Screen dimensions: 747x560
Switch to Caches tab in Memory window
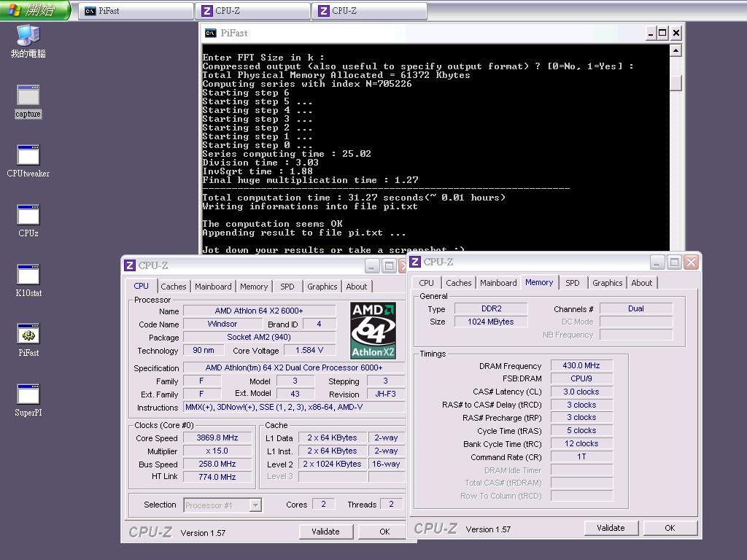point(458,283)
